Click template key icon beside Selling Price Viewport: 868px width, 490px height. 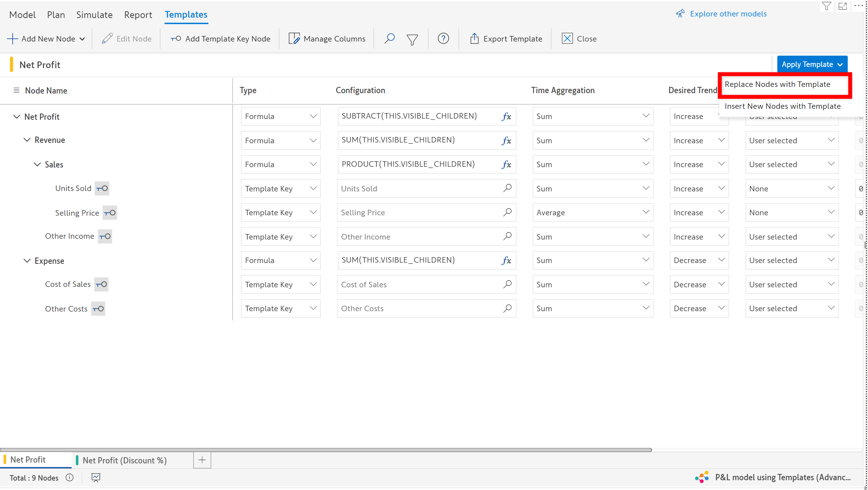tap(110, 213)
